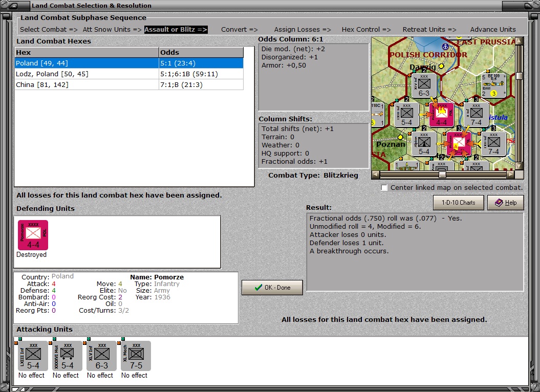
Task: Click the Die mod. (net): +2 line
Action: (x=293, y=49)
